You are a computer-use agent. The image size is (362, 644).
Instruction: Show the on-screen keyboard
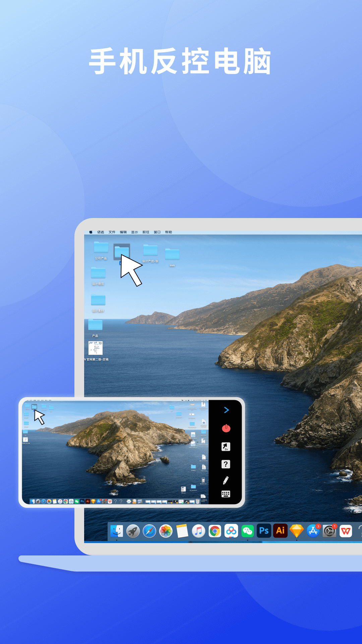coord(226,494)
